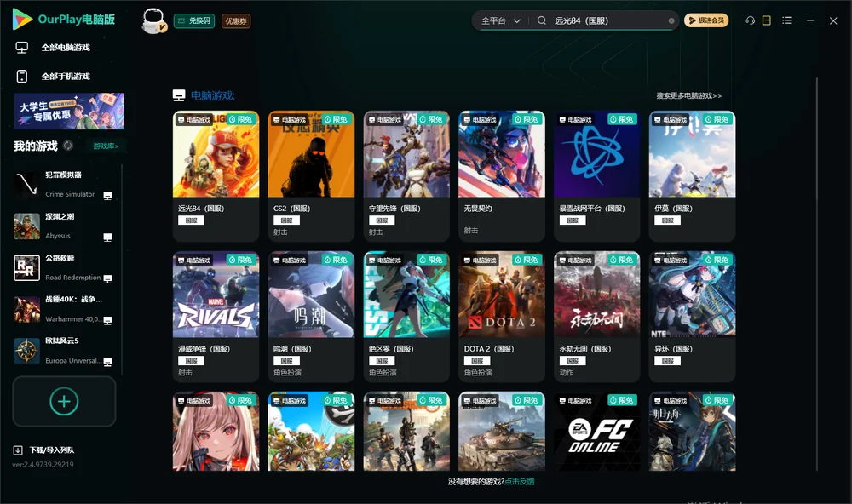Open the 永劫无间 (国服) game card

596,317
